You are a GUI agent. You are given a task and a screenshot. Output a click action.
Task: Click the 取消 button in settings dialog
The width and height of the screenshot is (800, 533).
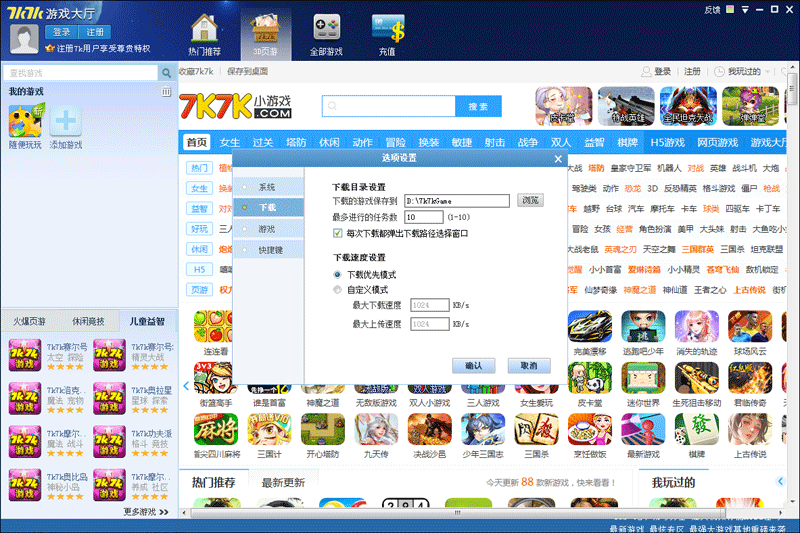[529, 366]
